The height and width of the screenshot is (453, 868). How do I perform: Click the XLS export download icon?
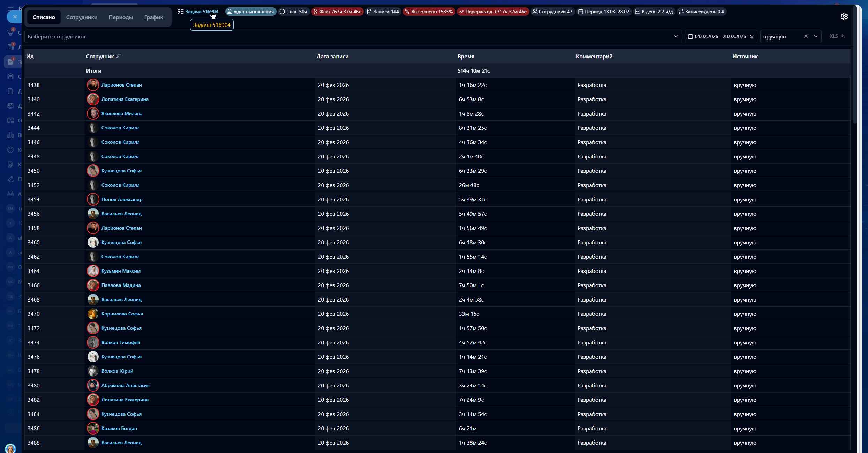[x=842, y=36]
